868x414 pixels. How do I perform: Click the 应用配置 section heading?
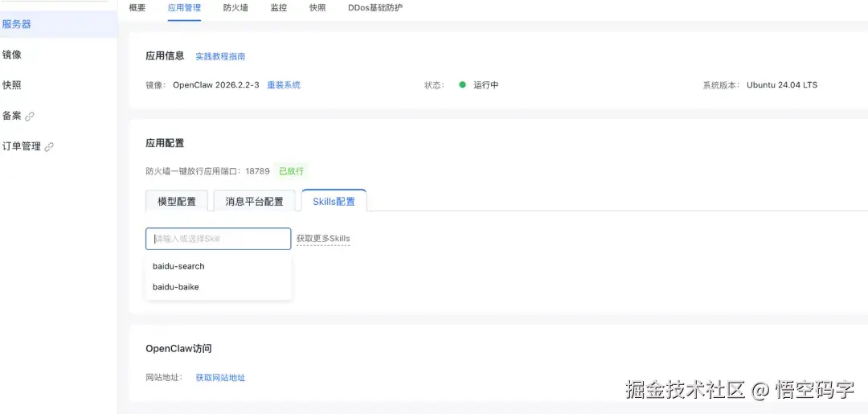coord(165,143)
